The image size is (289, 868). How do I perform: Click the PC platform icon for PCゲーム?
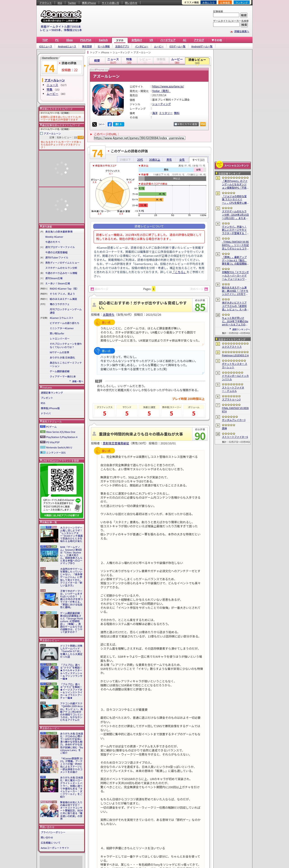43,427
